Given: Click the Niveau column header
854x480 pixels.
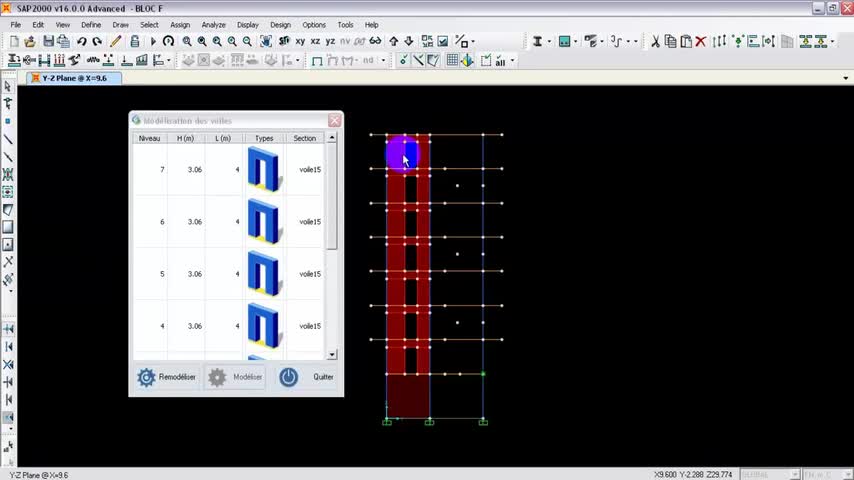Looking at the screenshot, I should pyautogui.click(x=149, y=138).
